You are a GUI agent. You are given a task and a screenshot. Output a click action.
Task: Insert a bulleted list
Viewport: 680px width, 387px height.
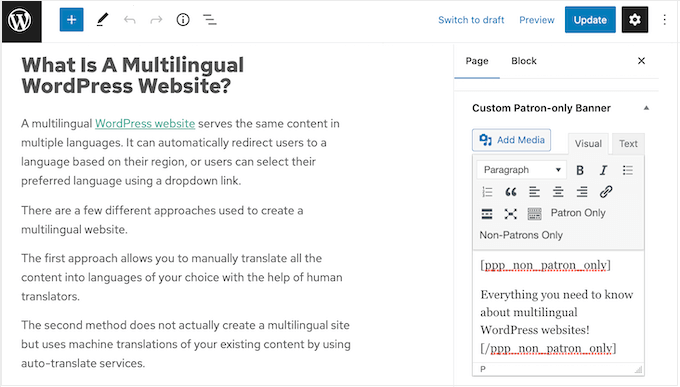(628, 170)
